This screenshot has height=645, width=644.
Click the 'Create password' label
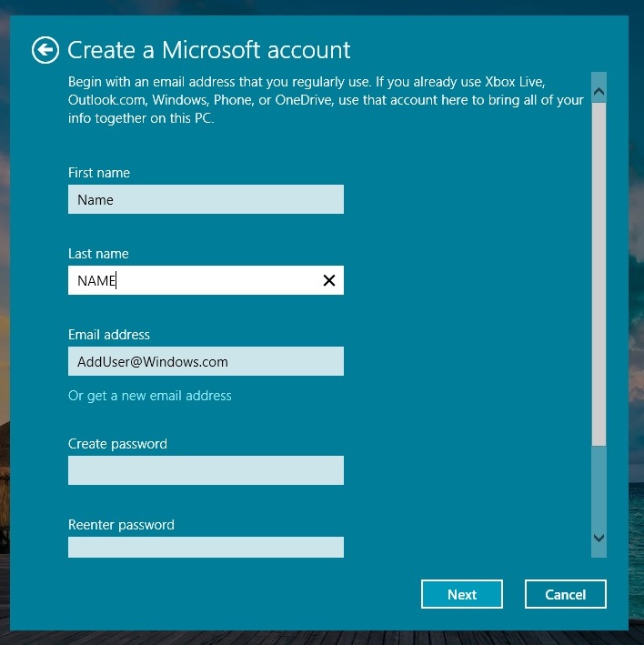tap(117, 444)
